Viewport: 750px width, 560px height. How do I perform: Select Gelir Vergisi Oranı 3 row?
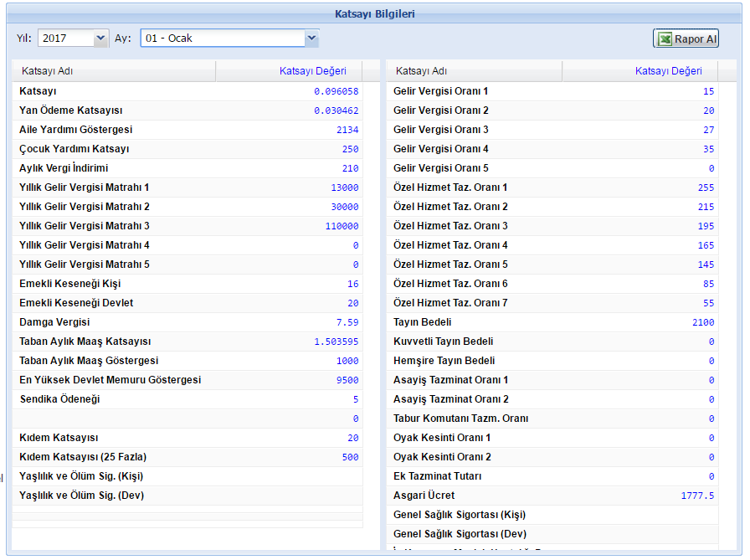pos(441,130)
